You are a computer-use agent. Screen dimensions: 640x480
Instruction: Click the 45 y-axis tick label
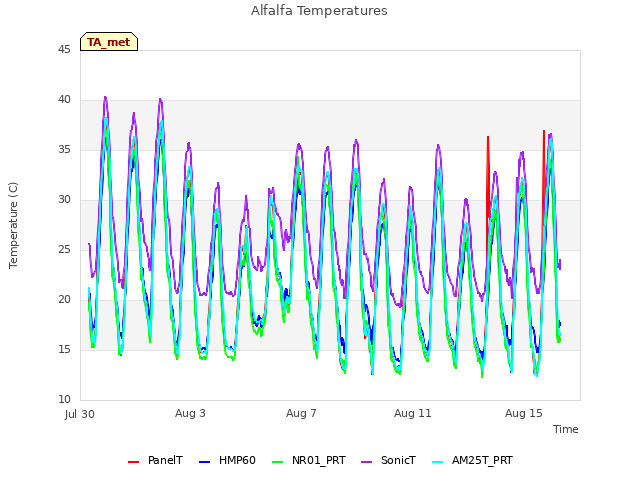coord(64,50)
